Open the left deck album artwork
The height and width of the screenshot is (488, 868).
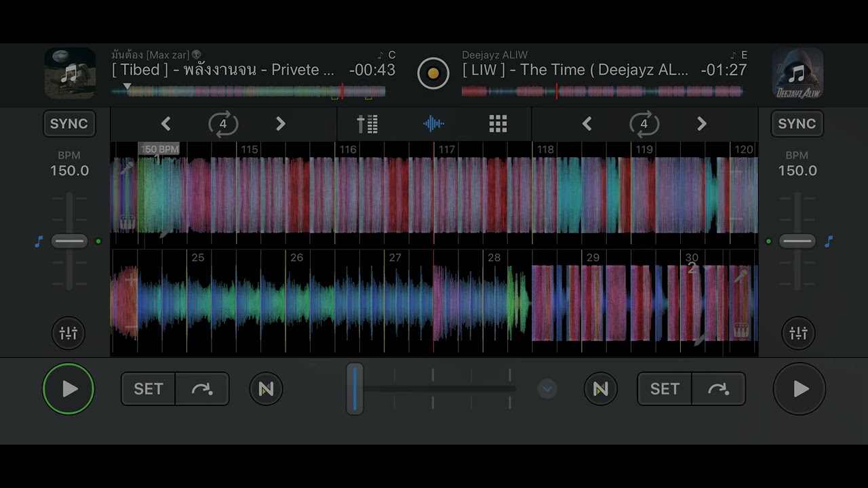pos(70,73)
